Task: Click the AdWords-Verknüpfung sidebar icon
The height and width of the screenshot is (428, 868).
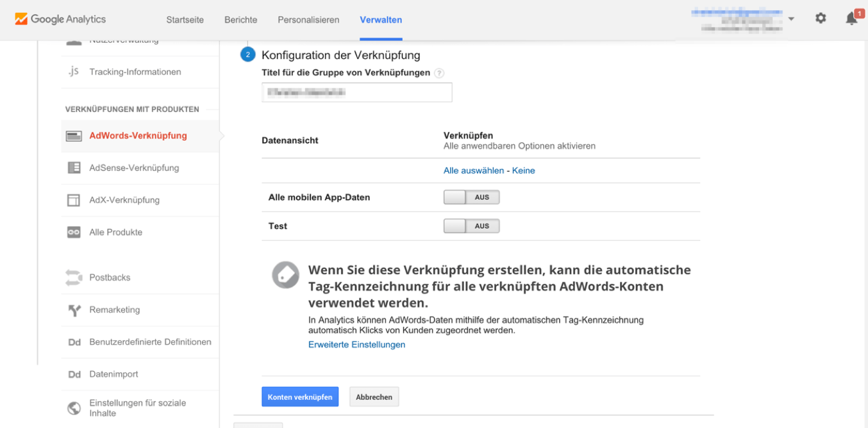Action: pyautogui.click(x=74, y=136)
